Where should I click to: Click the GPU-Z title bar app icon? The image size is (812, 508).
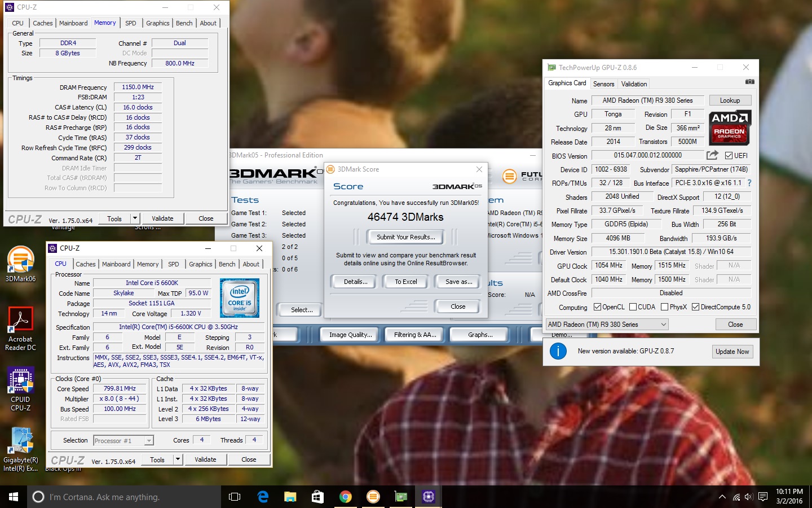click(x=552, y=67)
